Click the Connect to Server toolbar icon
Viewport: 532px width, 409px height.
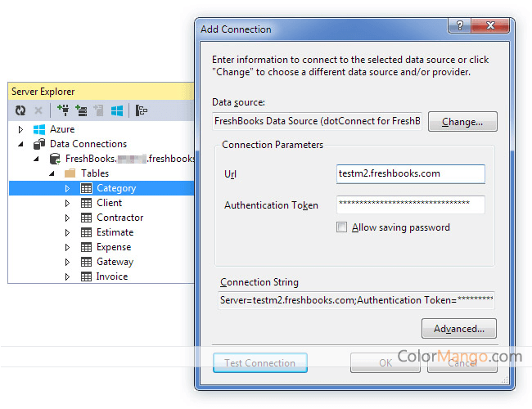coord(81,110)
